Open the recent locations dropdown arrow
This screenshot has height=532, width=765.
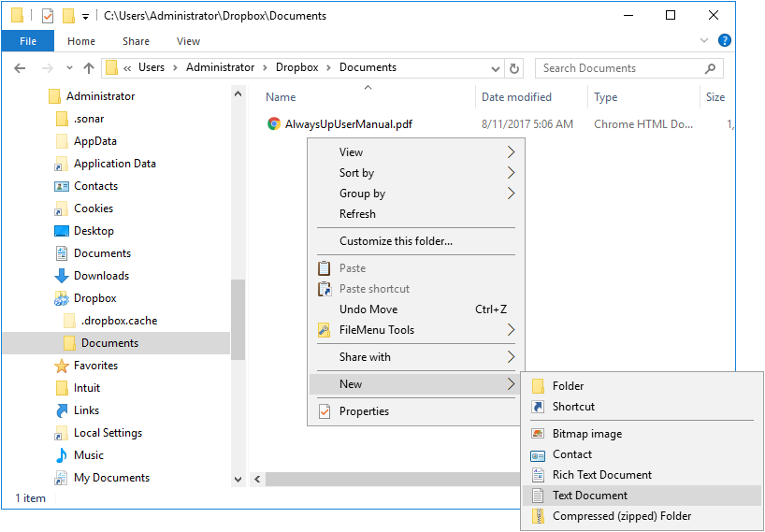click(69, 68)
